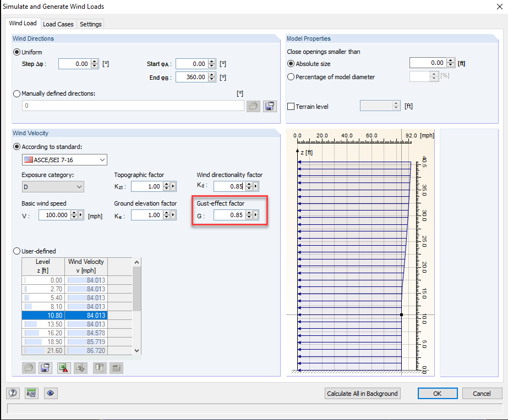This screenshot has width=508, height=420.
Task: Select Percentage of model diameter option
Action: click(x=291, y=77)
